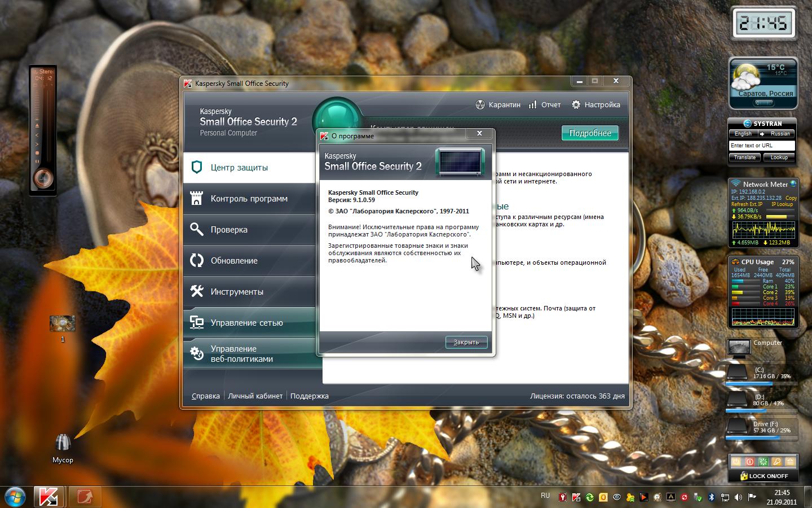Open Kaspersky from the taskbar
Screen dimensions: 812x508
[48, 497]
